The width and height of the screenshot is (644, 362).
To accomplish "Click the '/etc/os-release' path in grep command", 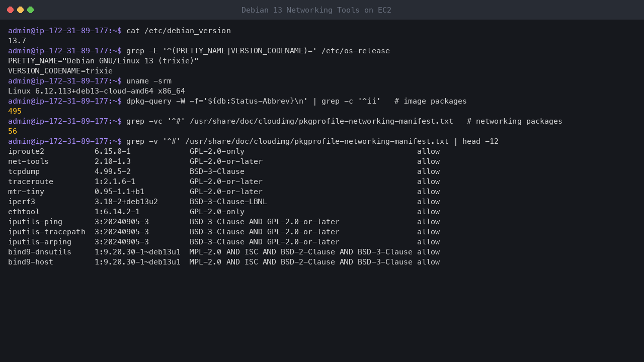I will 356,51.
